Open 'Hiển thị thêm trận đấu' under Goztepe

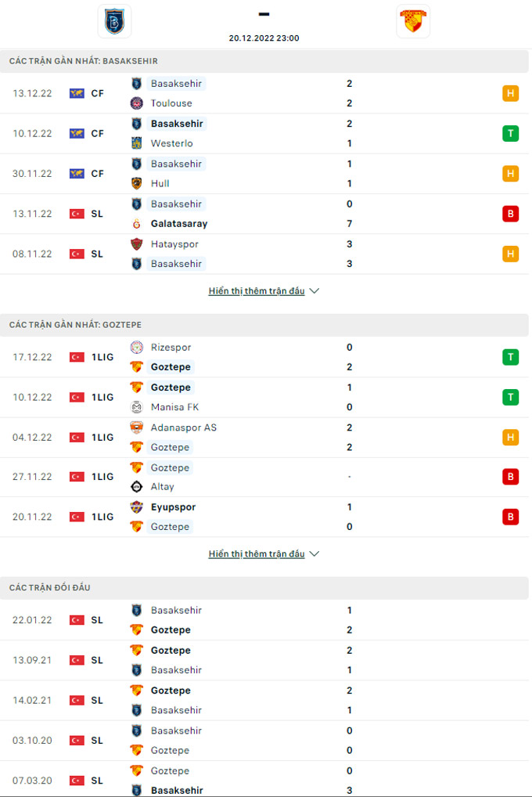[x=257, y=554]
